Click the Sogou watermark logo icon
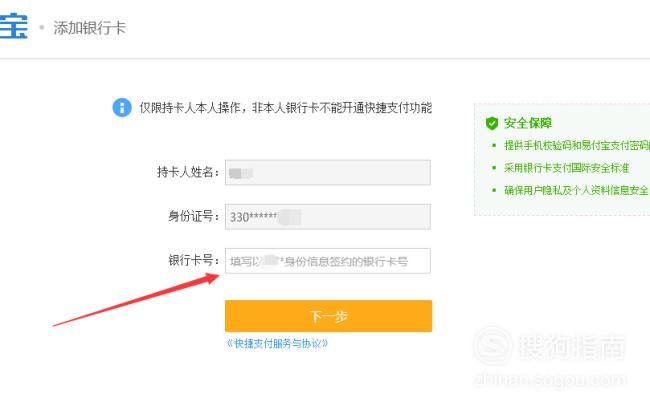The width and height of the screenshot is (650, 414). click(x=493, y=345)
